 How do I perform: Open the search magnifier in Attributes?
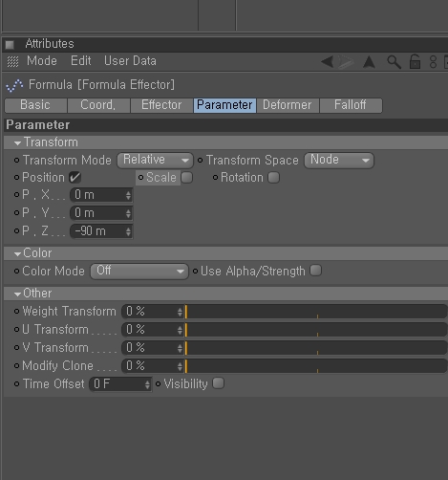point(394,62)
